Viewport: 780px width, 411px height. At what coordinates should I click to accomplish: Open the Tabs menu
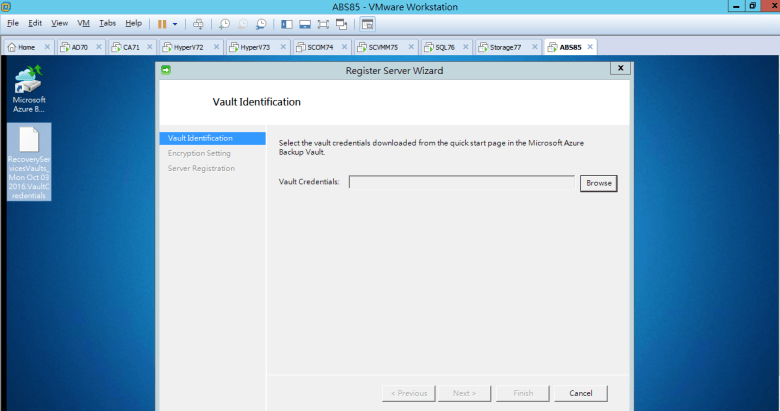[x=107, y=22]
